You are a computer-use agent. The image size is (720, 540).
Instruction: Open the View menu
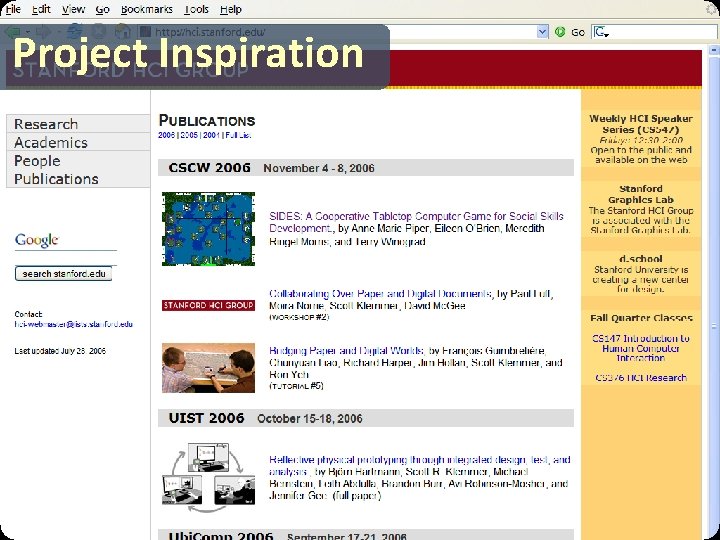(73, 9)
